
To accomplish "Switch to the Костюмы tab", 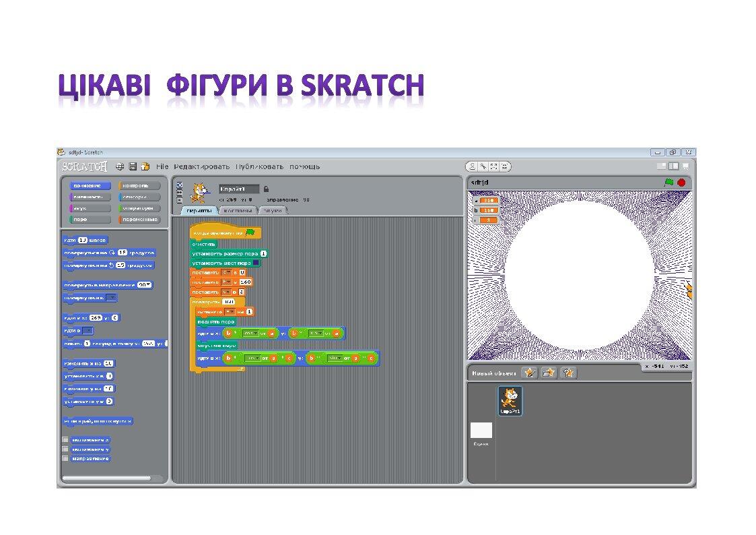I will point(238,210).
